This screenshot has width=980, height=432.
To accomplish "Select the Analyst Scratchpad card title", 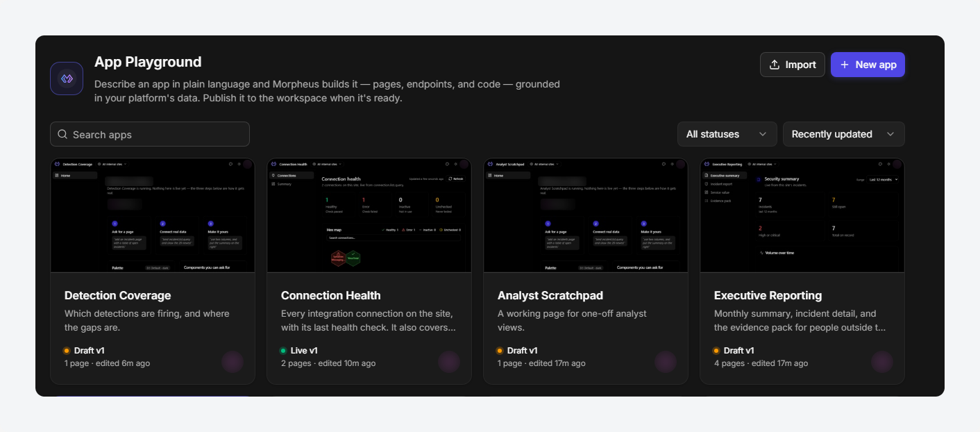I will [x=550, y=295].
